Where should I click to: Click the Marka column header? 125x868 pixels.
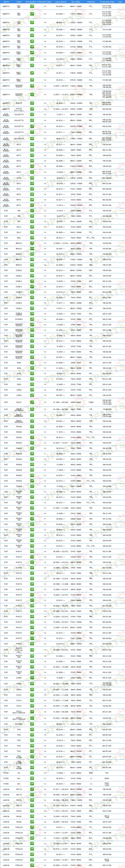click(x=6, y=2)
